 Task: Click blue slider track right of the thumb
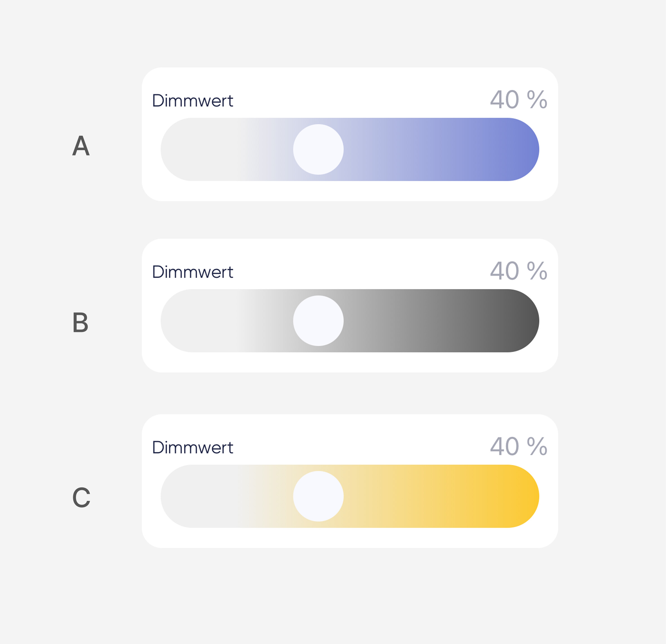[x=425, y=149]
